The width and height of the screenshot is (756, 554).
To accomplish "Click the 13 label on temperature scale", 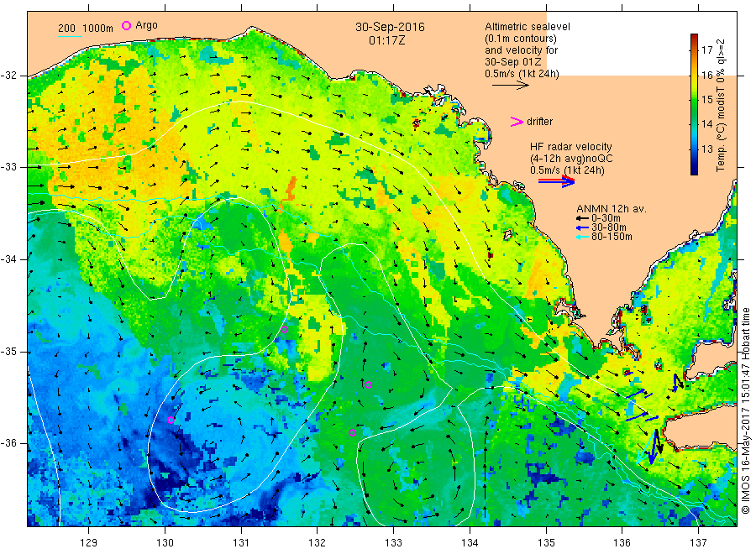I will (706, 149).
